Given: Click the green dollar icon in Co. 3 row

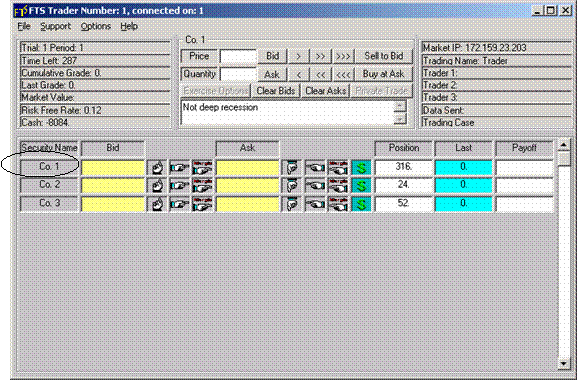Looking at the screenshot, I should (x=361, y=204).
